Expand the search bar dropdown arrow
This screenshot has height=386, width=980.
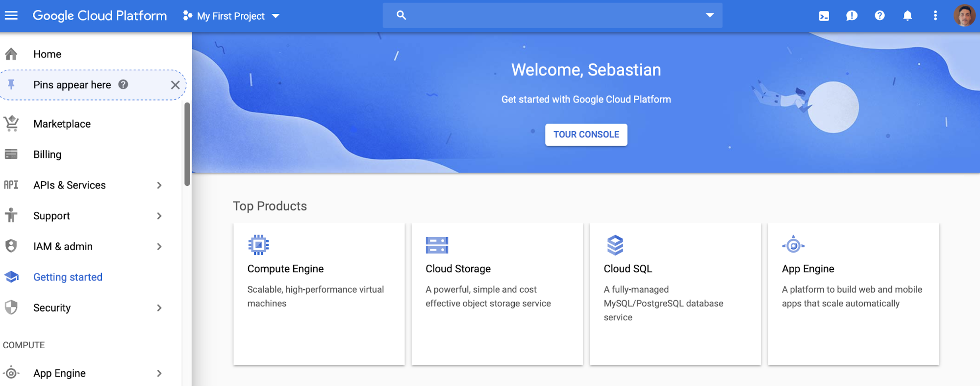pos(709,15)
